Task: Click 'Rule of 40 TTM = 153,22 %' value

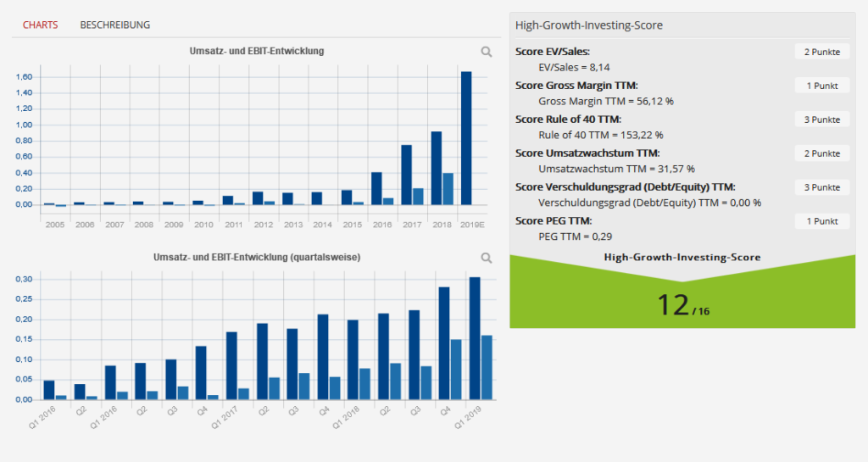Action: [601, 135]
